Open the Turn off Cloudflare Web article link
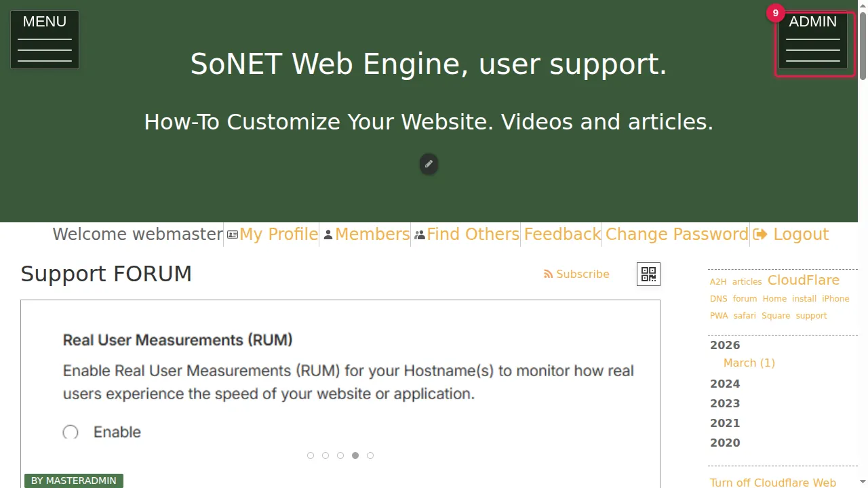 [773, 483]
